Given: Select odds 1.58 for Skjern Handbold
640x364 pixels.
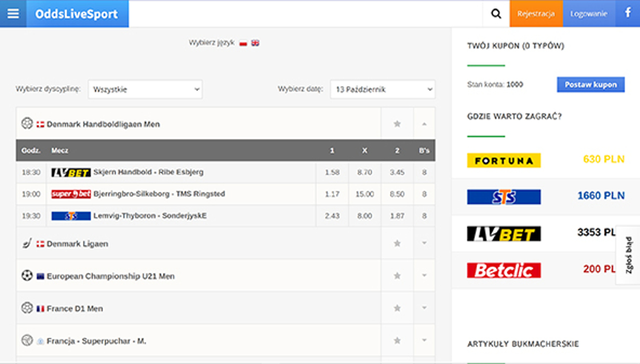Looking at the screenshot, I should (x=332, y=172).
